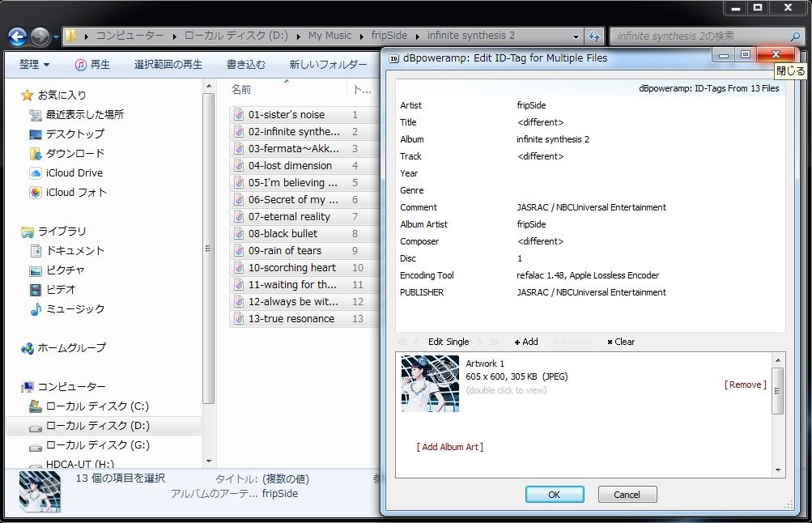Click the Artwork 1 album cover thumbnail
The width and height of the screenshot is (812, 523).
pyautogui.click(x=430, y=384)
